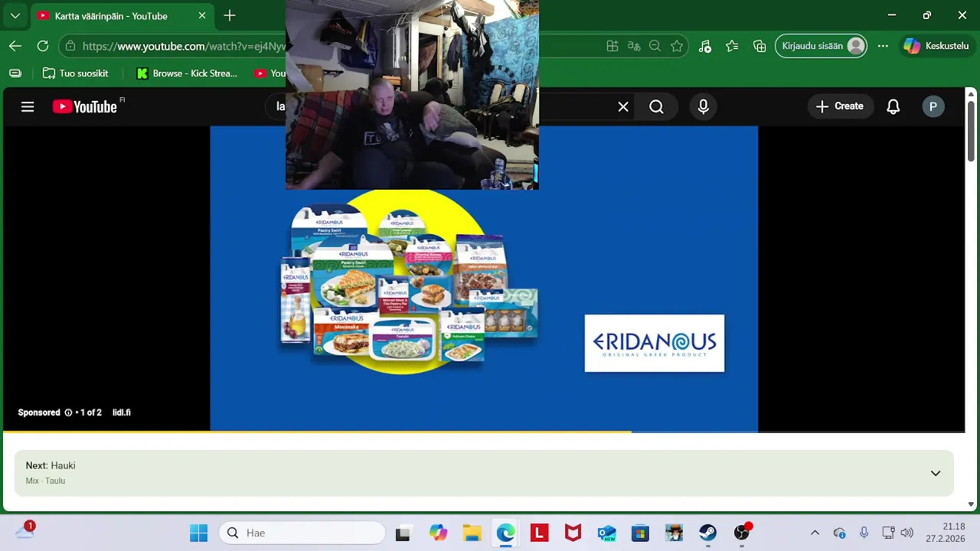Open Steam from the taskbar
Screen dimensions: 980x551
click(707, 533)
